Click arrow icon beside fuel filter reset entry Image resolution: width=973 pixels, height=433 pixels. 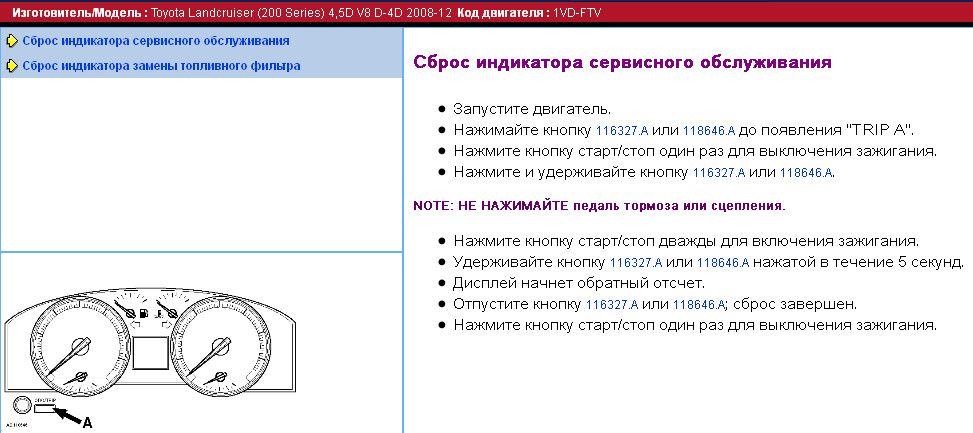(x=12, y=66)
